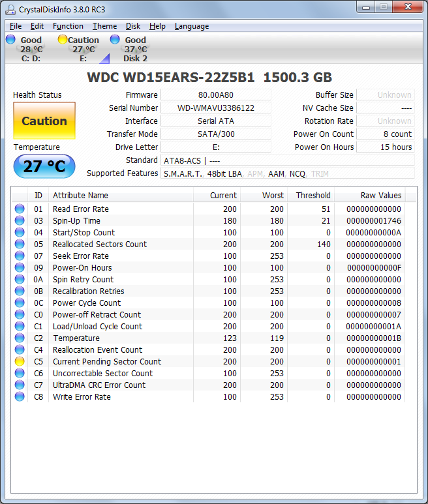The height and width of the screenshot is (504, 428).
Task: Select the Current Pending Sector Count attribute name
Action: pyautogui.click(x=107, y=362)
